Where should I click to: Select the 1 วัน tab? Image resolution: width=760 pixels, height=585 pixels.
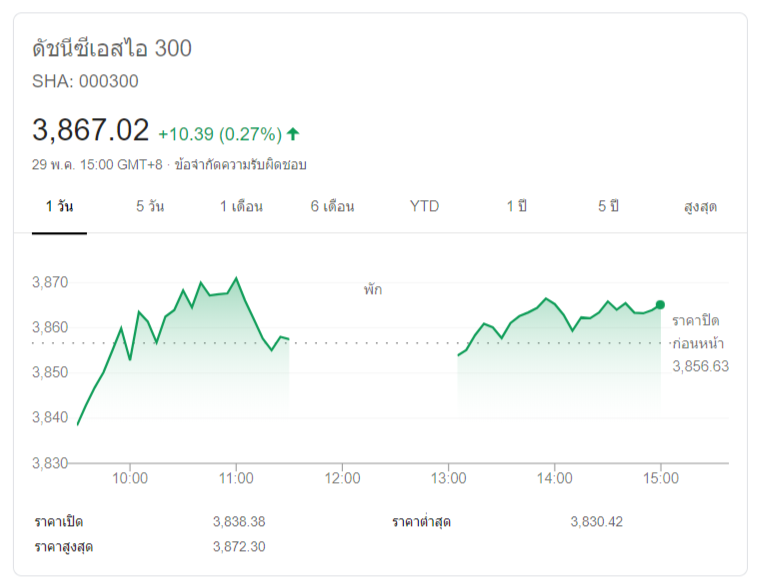(x=59, y=207)
